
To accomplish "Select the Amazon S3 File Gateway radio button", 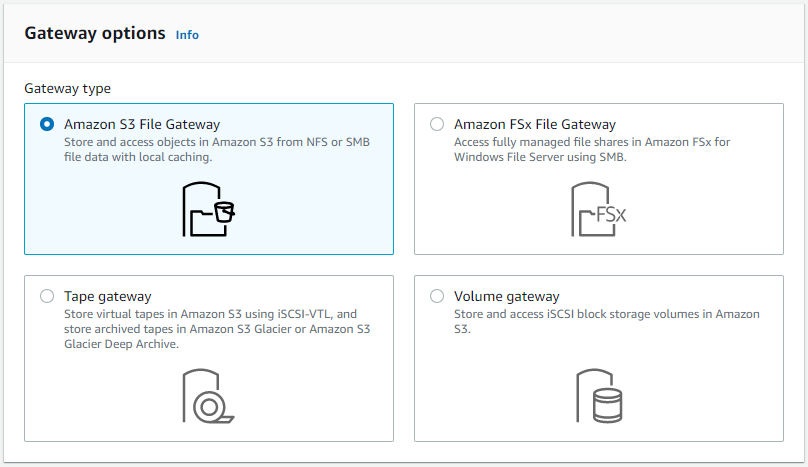I will click(47, 124).
